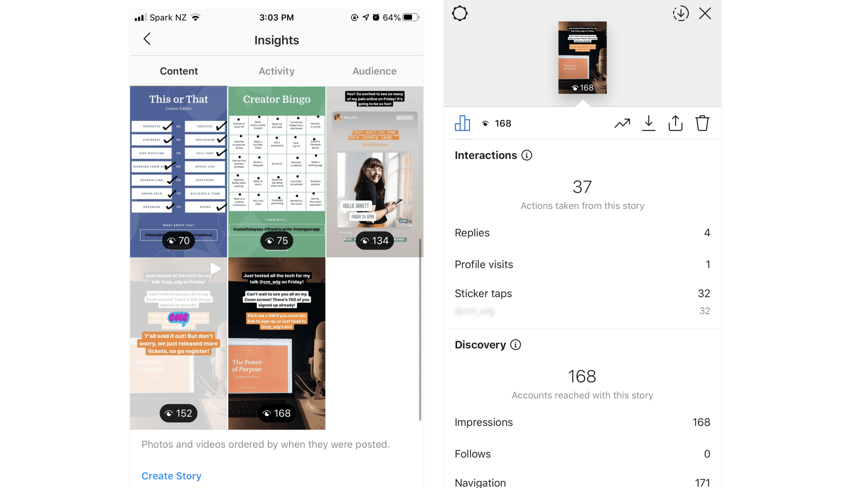Tap the delete/trash icon
The height and width of the screenshot is (488, 868).
(702, 123)
